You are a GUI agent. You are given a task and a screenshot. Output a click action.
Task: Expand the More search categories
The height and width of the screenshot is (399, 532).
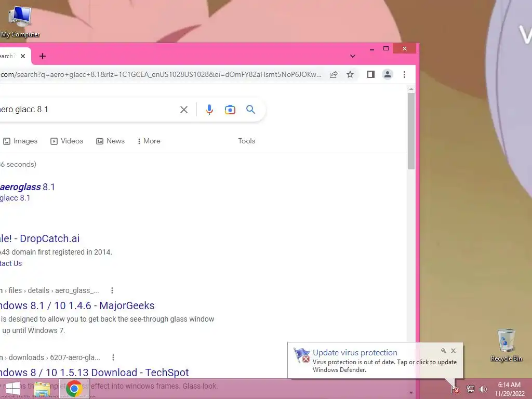[149, 141]
